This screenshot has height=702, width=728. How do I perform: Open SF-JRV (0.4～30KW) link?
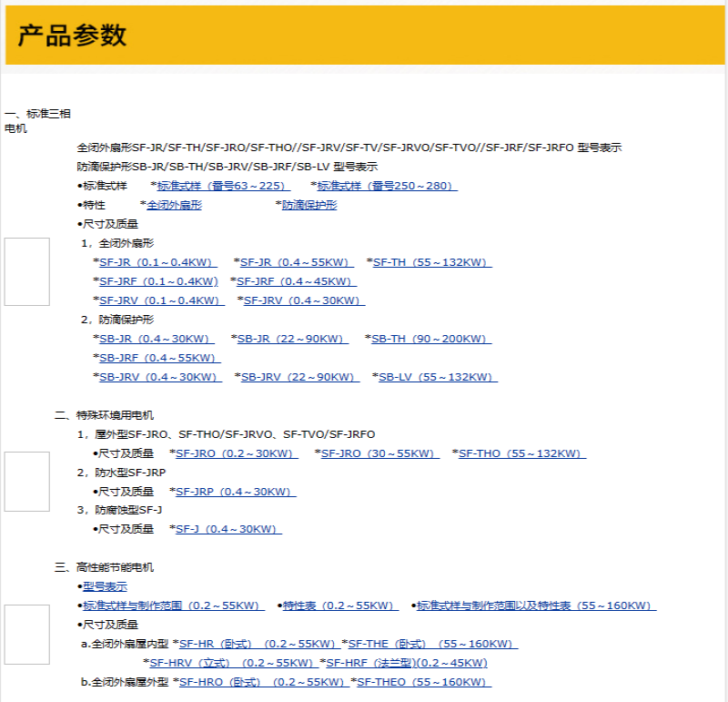click(x=303, y=300)
